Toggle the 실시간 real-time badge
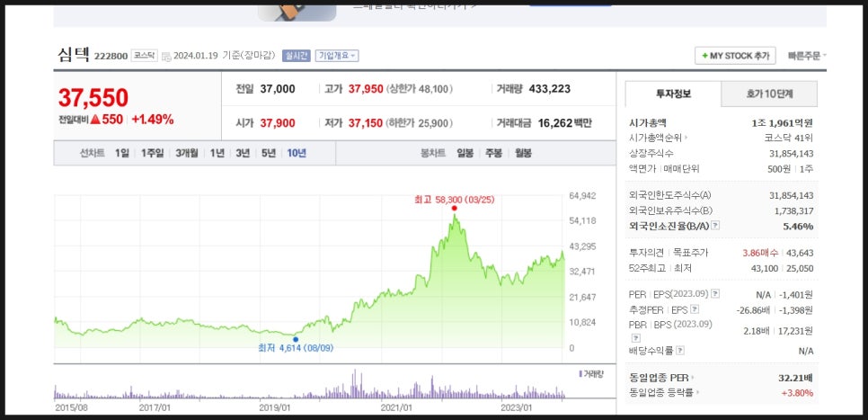Viewport: 868px width, 420px height. pos(297,56)
